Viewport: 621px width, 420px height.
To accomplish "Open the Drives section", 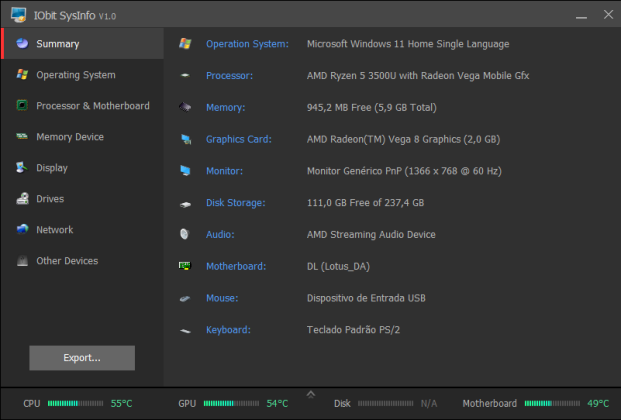I will click(82, 199).
